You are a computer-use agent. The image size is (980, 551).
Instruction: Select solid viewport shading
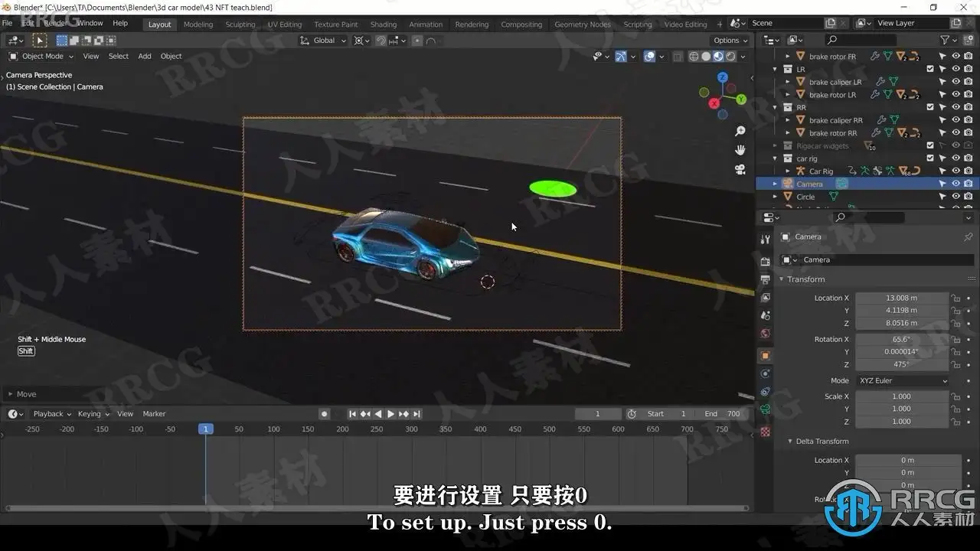706,57
